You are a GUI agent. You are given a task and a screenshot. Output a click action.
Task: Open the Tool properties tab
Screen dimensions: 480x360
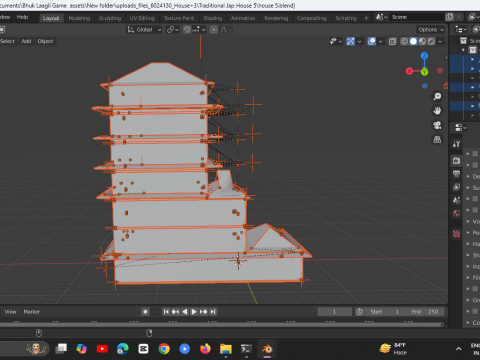pos(456,144)
